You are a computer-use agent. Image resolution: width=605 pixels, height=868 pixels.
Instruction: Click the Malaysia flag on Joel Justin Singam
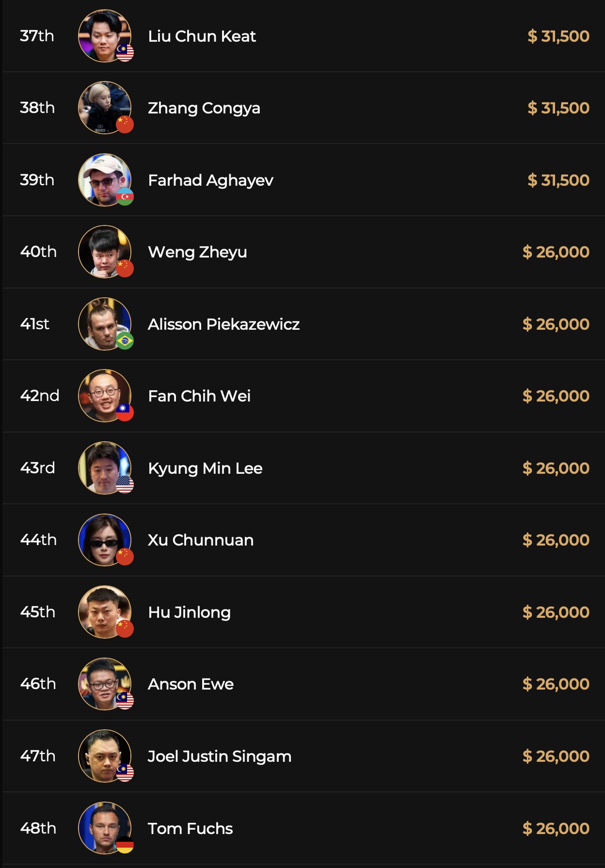(125, 773)
